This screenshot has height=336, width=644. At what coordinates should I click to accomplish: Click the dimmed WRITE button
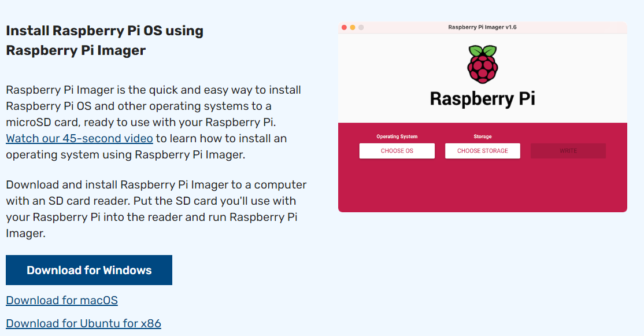tap(568, 151)
